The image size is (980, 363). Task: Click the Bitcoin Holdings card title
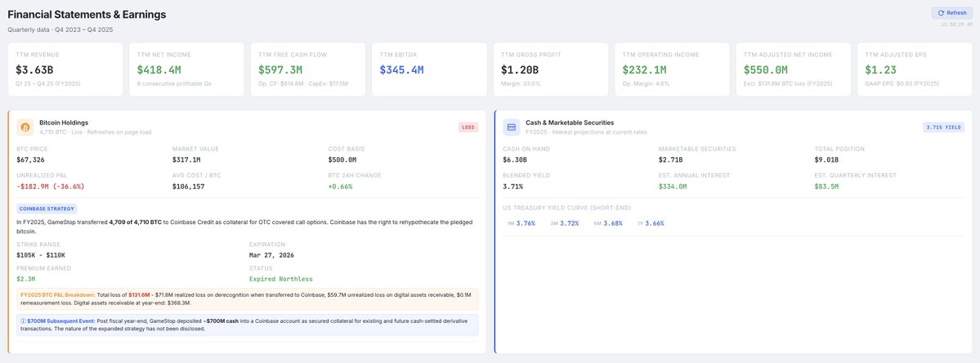[x=64, y=123]
